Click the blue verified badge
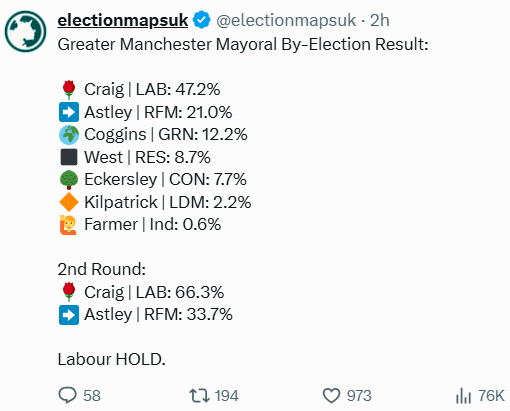The width and height of the screenshot is (510, 411). 201,20
